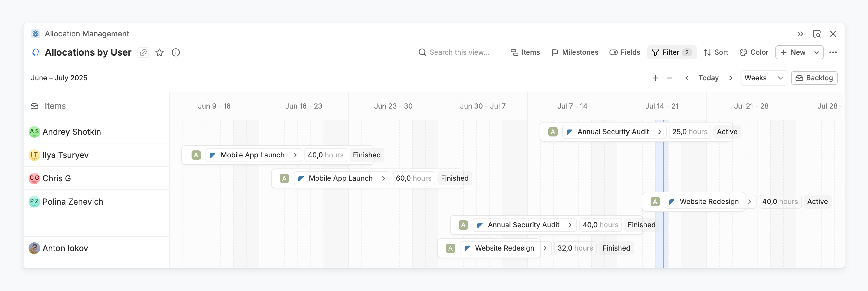Viewport: 868px width, 291px height.
Task: Zoom out timeline with minus icon
Action: [669, 78]
